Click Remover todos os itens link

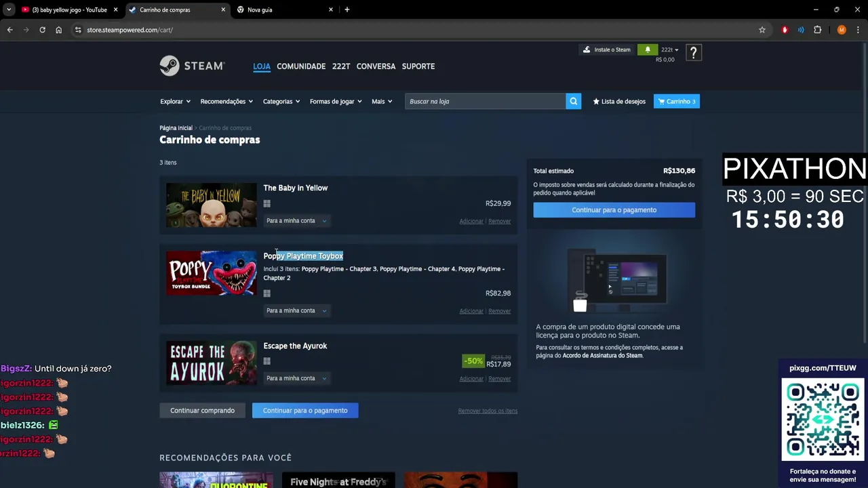tap(488, 411)
